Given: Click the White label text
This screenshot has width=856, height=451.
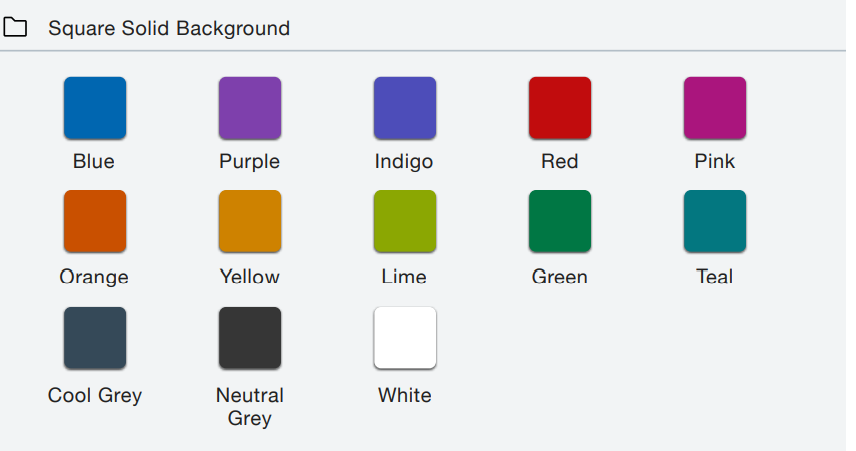Looking at the screenshot, I should pyautogui.click(x=405, y=395).
